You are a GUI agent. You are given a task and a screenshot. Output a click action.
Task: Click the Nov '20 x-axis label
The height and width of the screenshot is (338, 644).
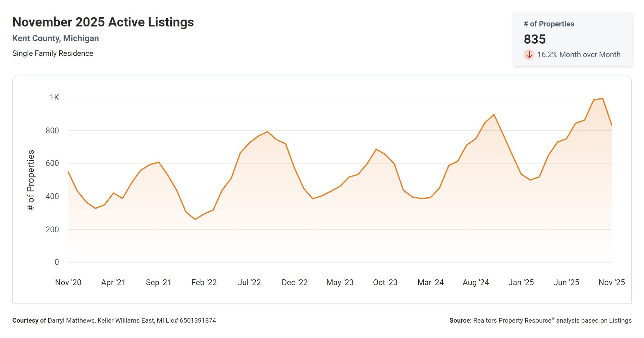tap(68, 282)
